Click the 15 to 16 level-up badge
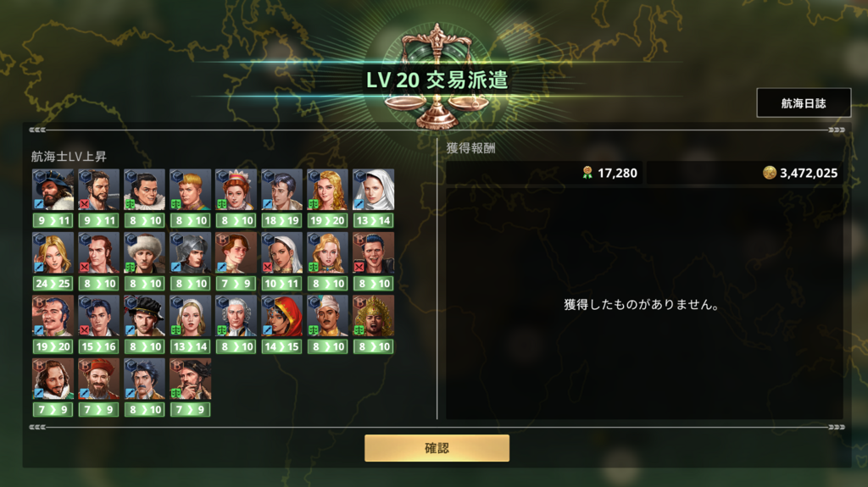Screen dimensions: 868x487 tap(98, 347)
